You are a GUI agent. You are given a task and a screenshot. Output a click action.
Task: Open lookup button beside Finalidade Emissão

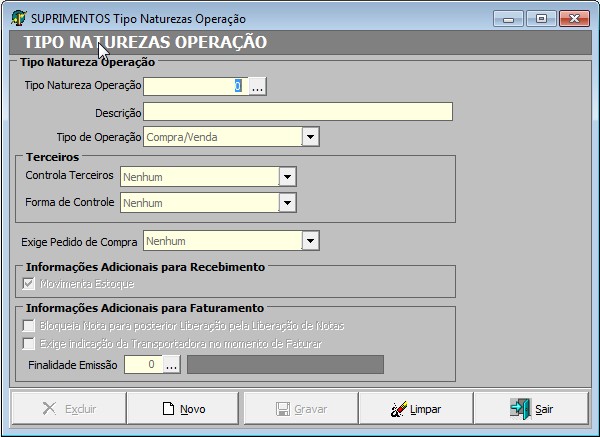171,365
